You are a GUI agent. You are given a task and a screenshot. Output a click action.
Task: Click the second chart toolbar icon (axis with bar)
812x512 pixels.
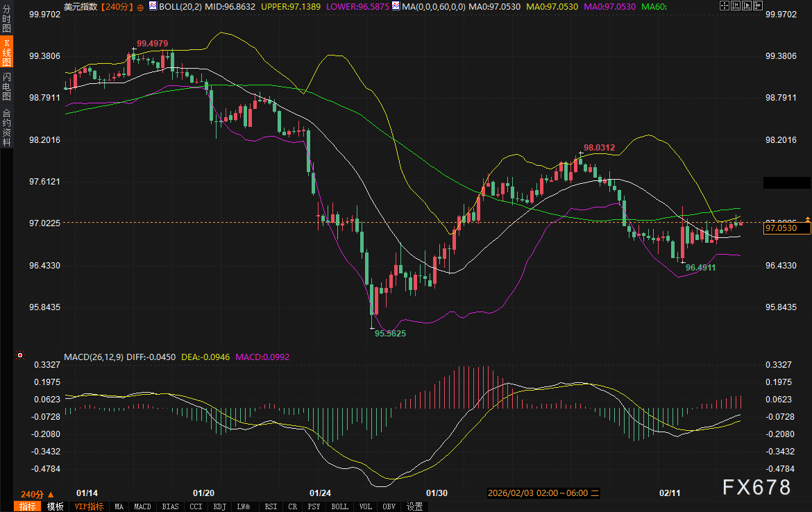point(737,6)
